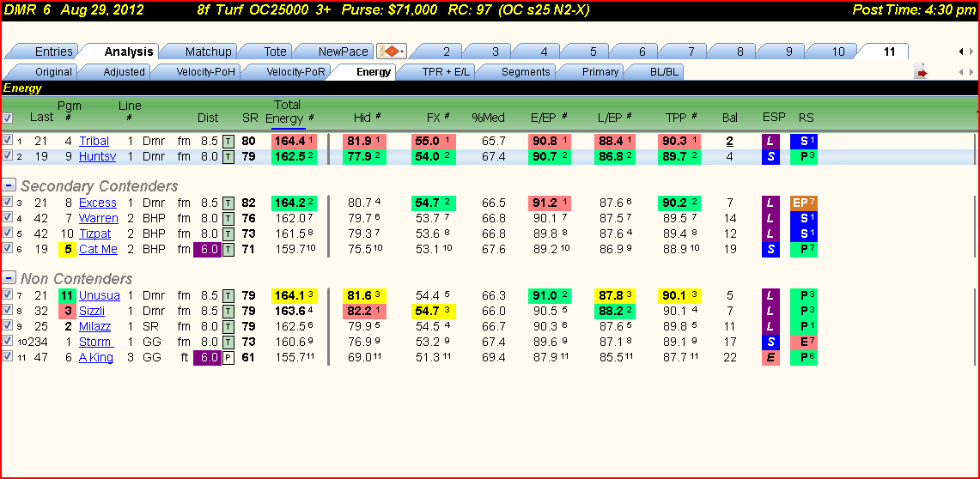980x479 pixels.
Task: Click run style badge E for Storm
Action: click(x=803, y=343)
